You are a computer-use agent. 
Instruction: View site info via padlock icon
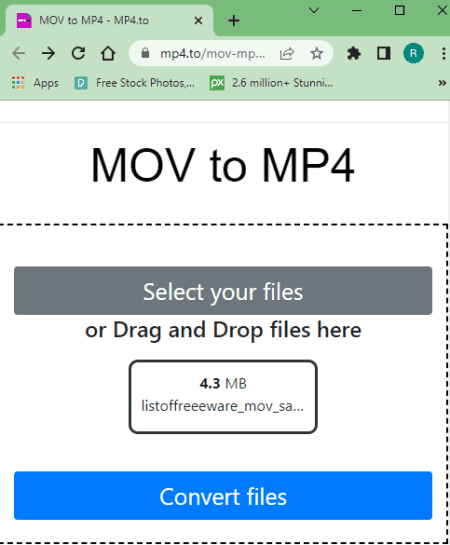click(x=145, y=53)
